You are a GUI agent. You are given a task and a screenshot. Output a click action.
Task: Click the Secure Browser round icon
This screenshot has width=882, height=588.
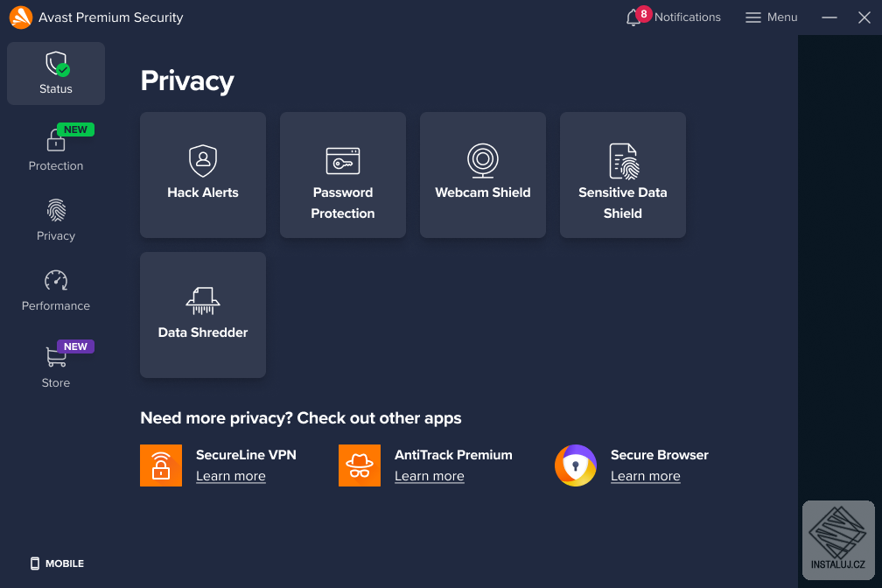click(x=576, y=465)
